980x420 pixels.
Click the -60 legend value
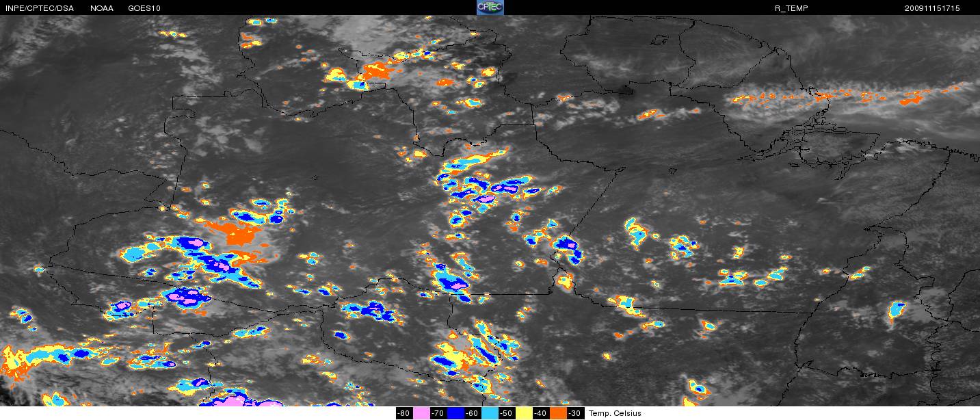(x=472, y=413)
